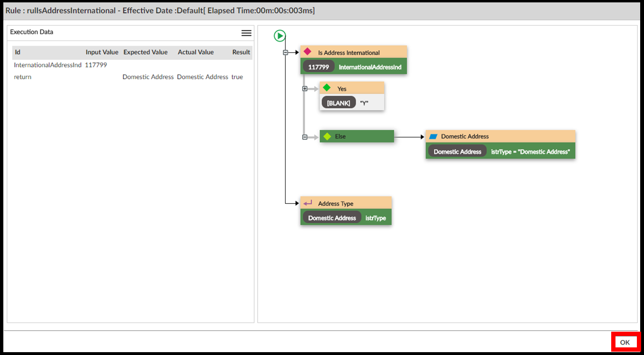This screenshot has width=644, height=355.
Task: Collapse the Is Address International branch
Action: [286, 52]
